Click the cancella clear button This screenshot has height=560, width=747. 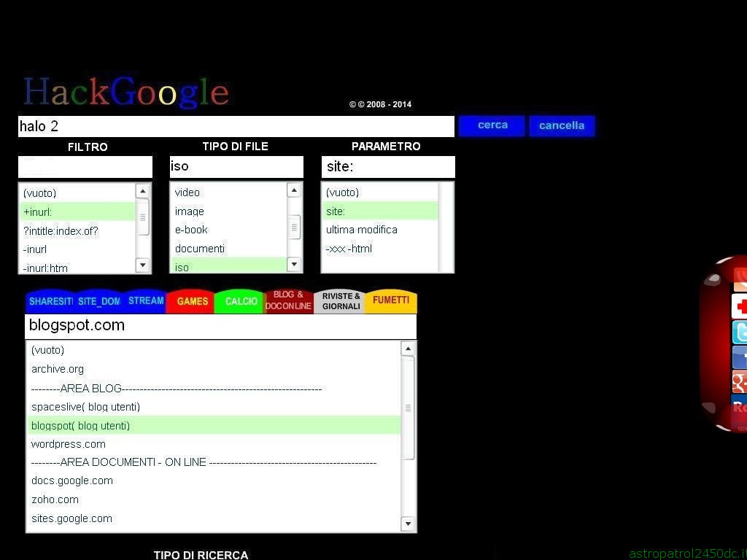tap(562, 125)
